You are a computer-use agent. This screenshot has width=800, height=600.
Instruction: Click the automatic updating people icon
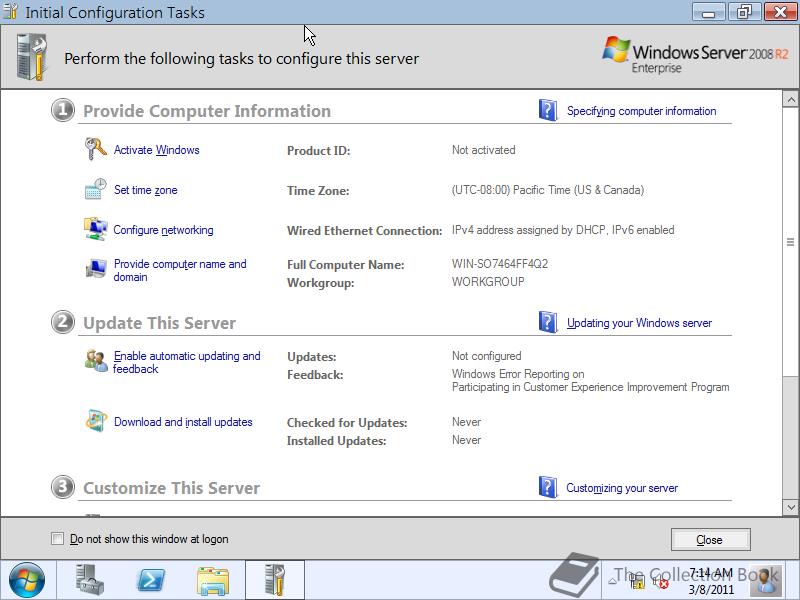[x=96, y=361]
